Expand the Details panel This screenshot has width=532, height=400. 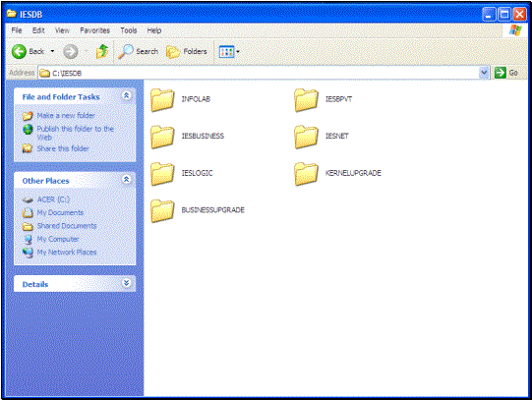coord(126,283)
